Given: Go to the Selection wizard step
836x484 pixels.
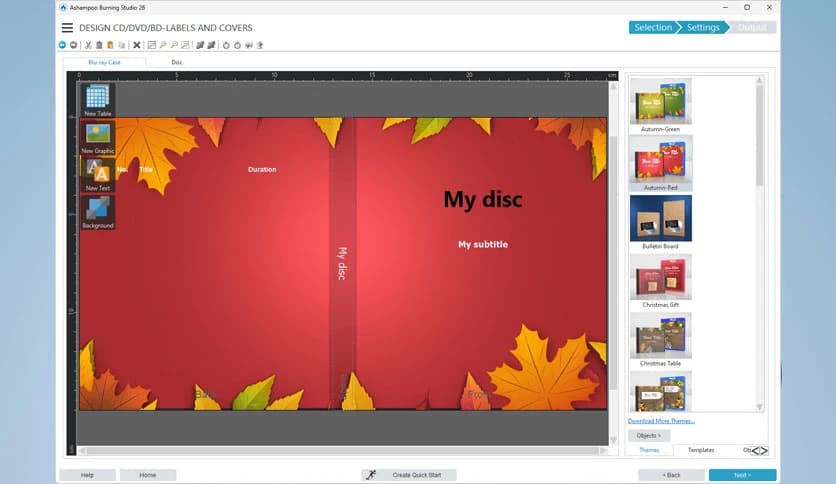Looking at the screenshot, I should (x=652, y=27).
